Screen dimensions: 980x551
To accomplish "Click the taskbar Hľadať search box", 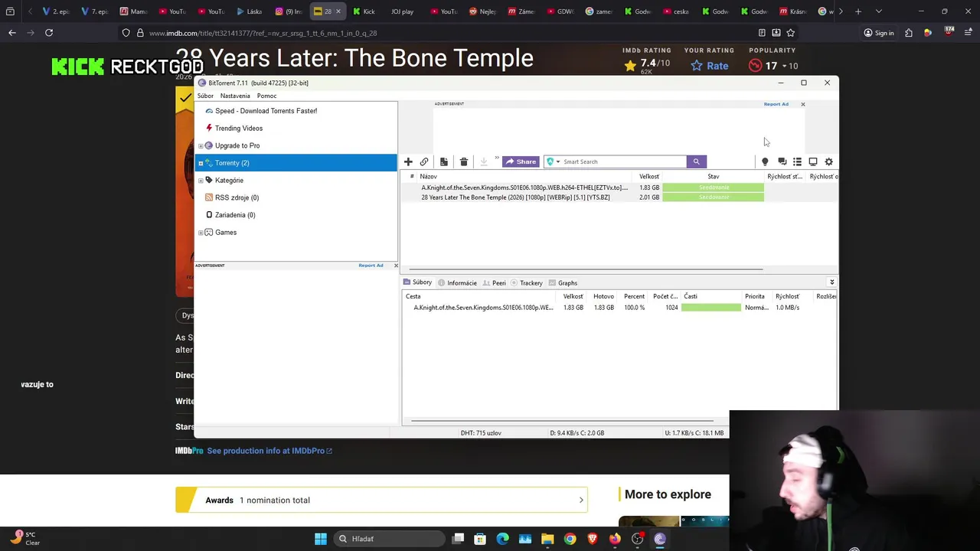I will (x=388, y=539).
